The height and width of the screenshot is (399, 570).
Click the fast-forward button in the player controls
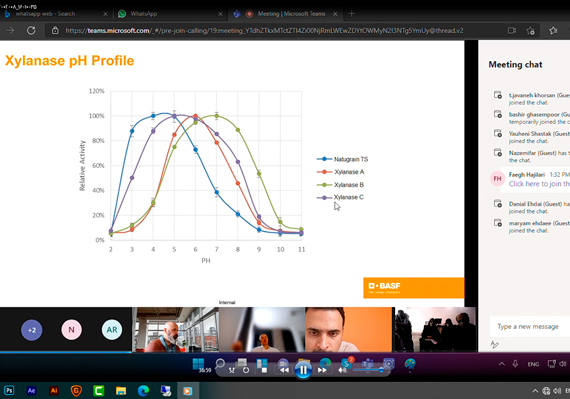322,370
